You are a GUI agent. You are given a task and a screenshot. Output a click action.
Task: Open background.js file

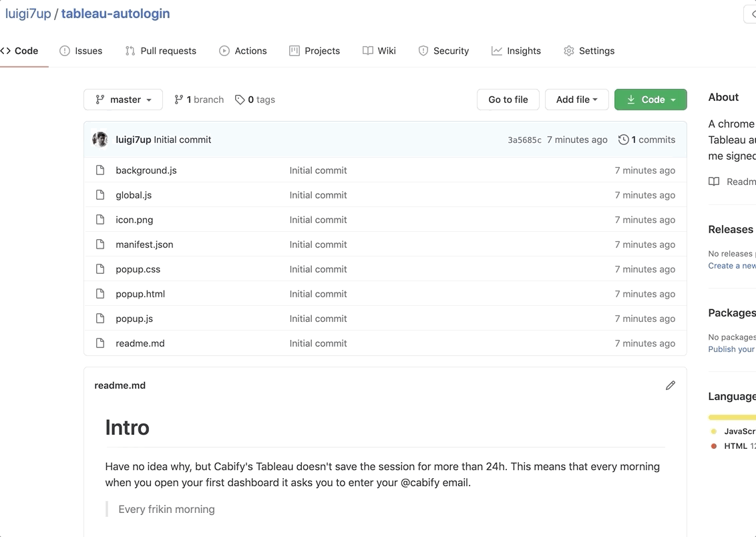point(146,170)
